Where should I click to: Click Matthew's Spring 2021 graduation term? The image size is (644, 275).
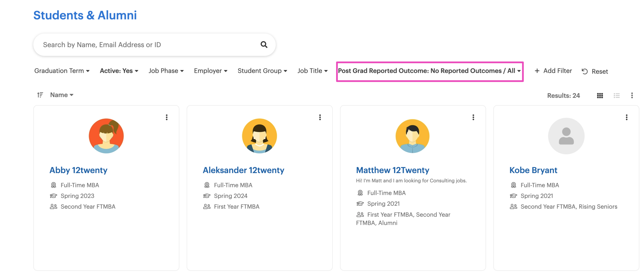383,203
